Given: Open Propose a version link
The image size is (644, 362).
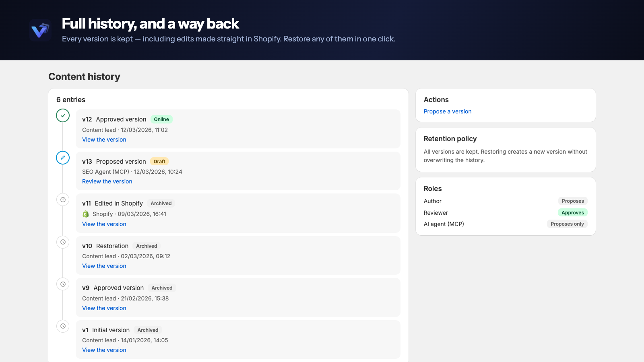Looking at the screenshot, I should pos(448,111).
